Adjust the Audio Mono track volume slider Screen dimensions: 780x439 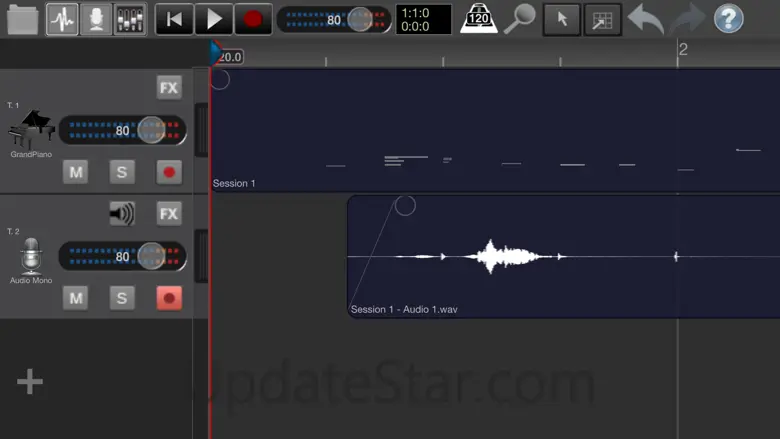[122, 256]
